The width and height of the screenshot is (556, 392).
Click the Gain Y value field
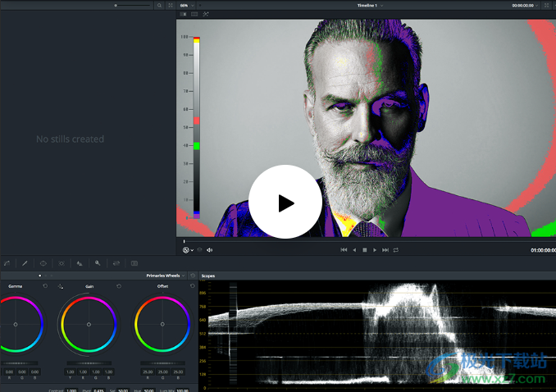click(71, 371)
